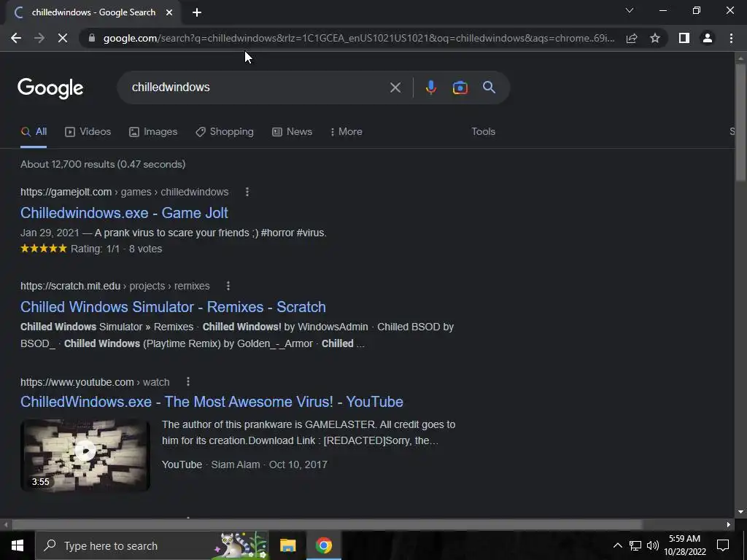
Task: Click the scratch.mit.edu breadcrumb URL
Action: (x=115, y=286)
